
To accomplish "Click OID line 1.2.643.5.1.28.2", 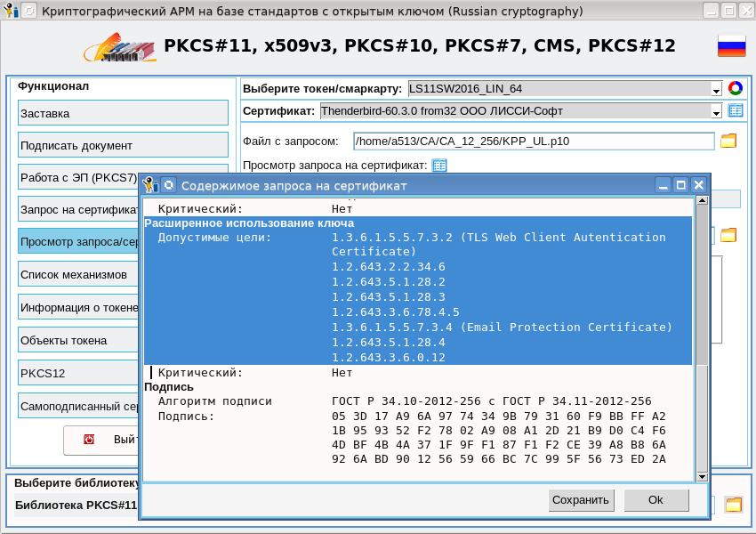I will (388, 282).
